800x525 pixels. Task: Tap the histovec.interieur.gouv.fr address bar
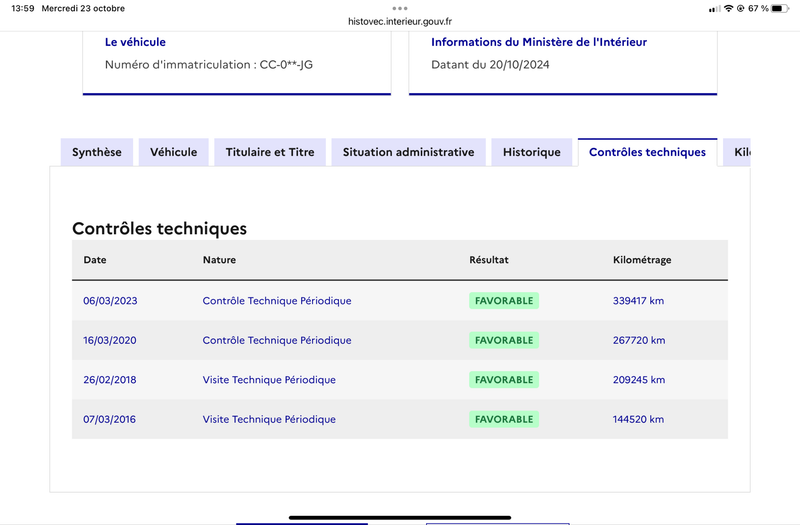(x=400, y=21)
